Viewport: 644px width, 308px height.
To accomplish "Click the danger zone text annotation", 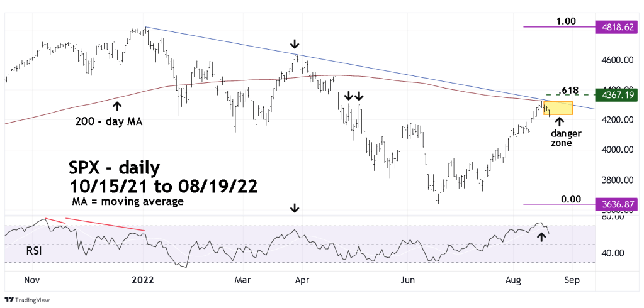I will (x=566, y=138).
